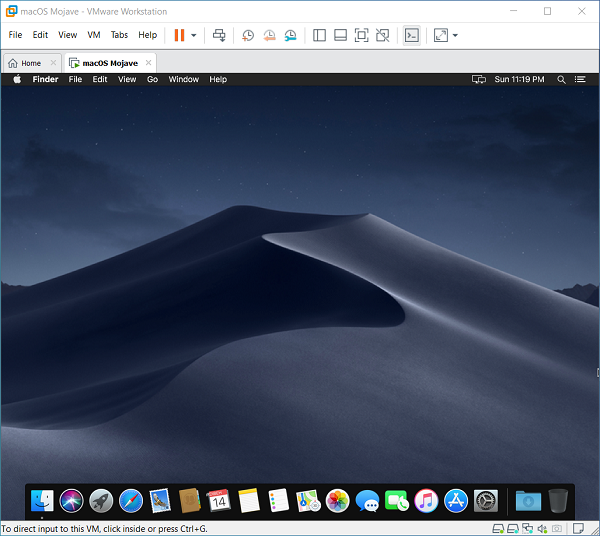The image size is (600, 536).
Task: Click the CD/DVD drive status icon
Action: point(513,529)
